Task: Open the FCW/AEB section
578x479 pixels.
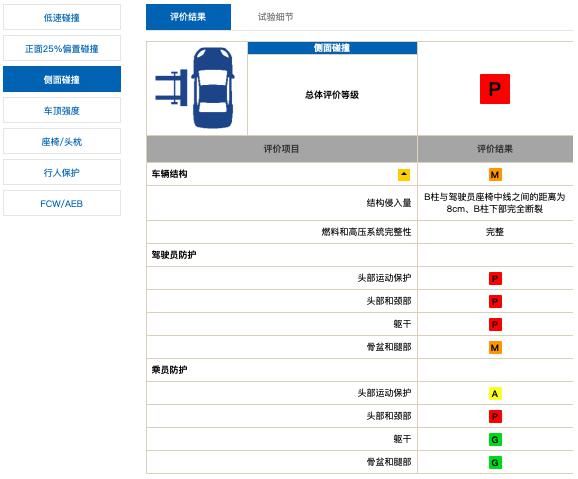Action: pos(62,203)
